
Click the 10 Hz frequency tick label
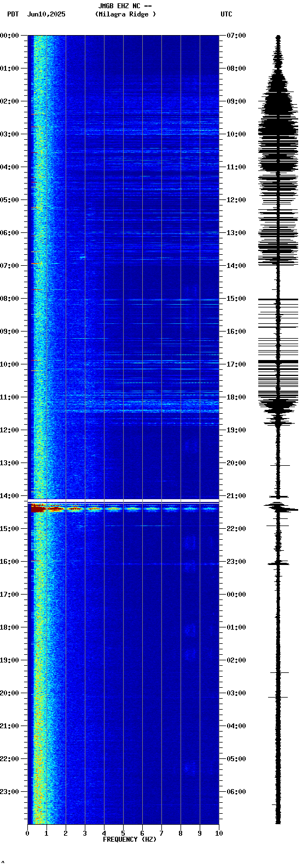[x=219, y=833]
